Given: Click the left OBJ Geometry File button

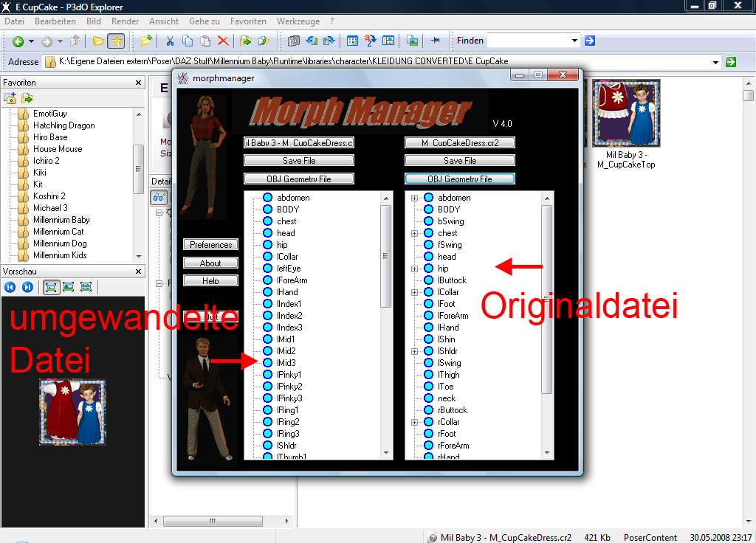Looking at the screenshot, I should (299, 179).
